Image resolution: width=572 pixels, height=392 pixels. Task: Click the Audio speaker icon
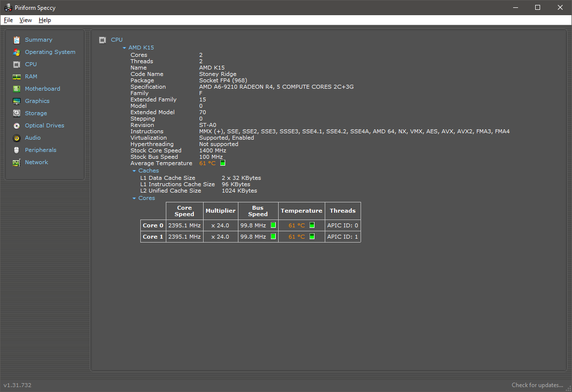pos(16,138)
